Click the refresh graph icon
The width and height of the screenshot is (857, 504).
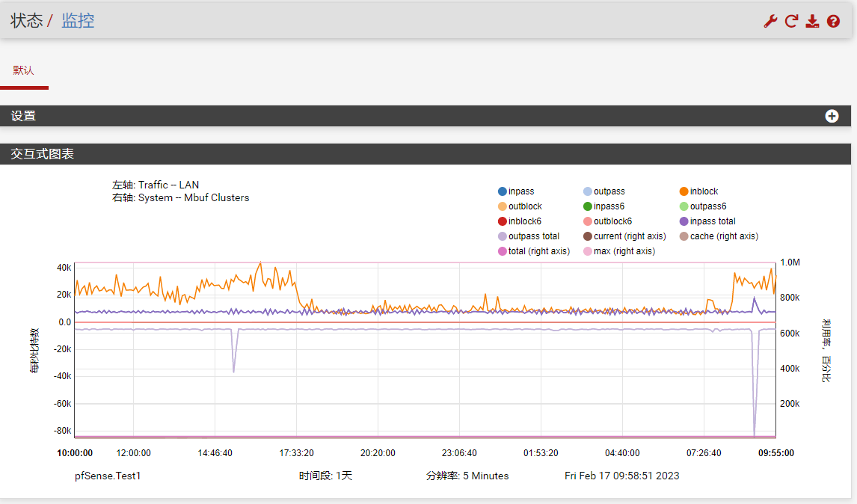click(791, 22)
